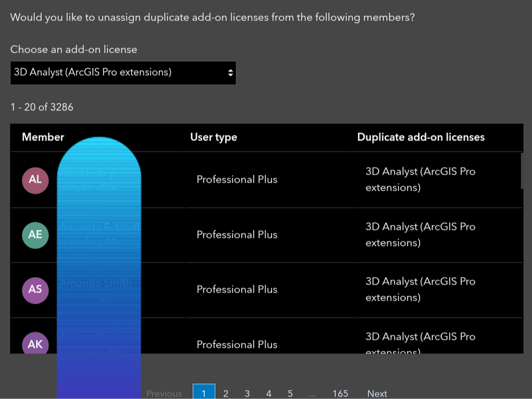Click the AK member avatar icon
The image size is (532, 399).
(35, 344)
